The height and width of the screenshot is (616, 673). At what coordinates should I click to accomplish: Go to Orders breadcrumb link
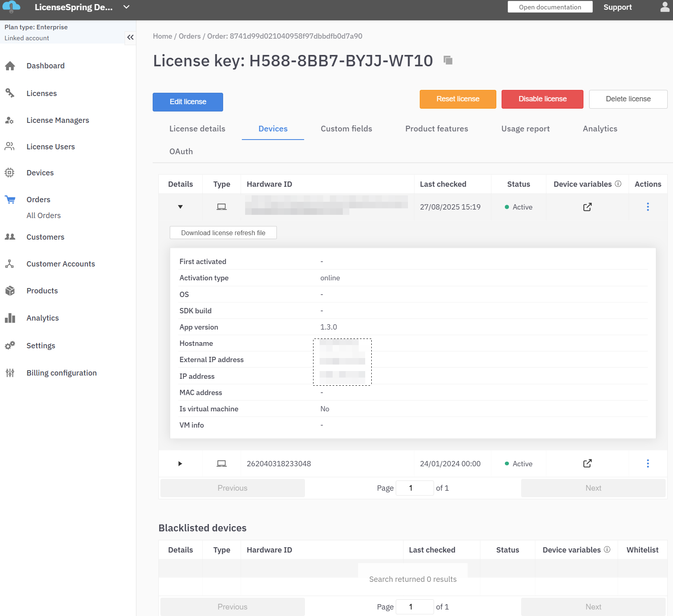190,36
